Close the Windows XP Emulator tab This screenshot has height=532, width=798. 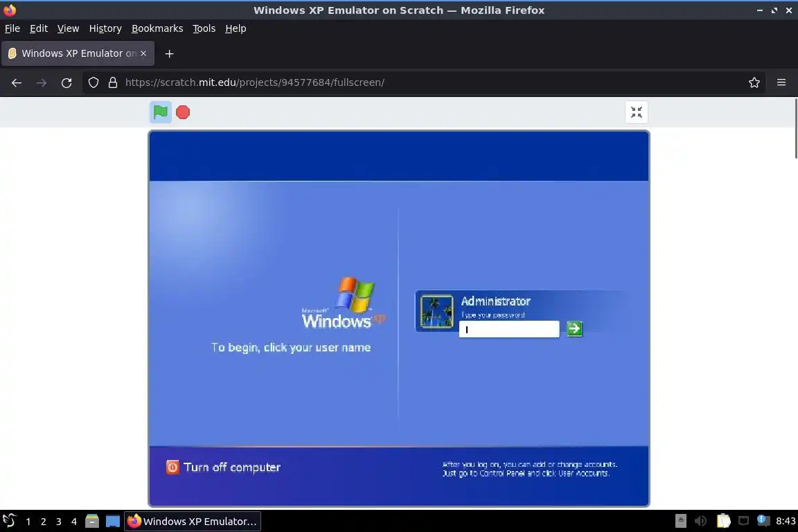coord(143,53)
